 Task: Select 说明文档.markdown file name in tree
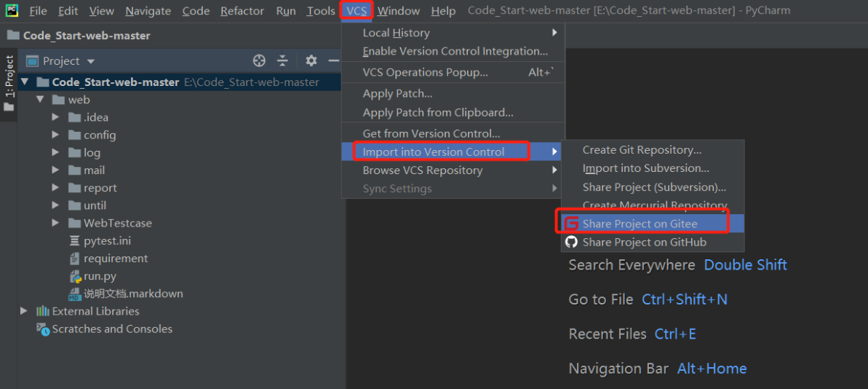133,294
